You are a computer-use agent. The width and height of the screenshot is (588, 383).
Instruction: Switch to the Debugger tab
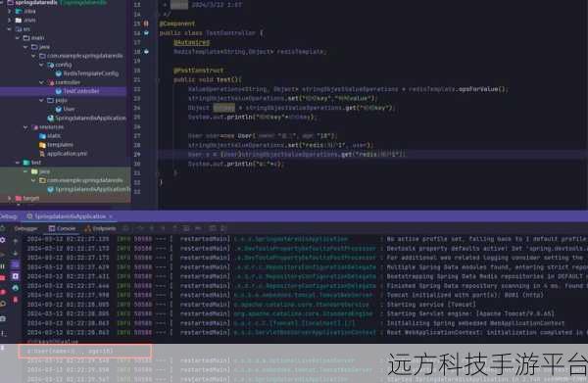(x=25, y=228)
